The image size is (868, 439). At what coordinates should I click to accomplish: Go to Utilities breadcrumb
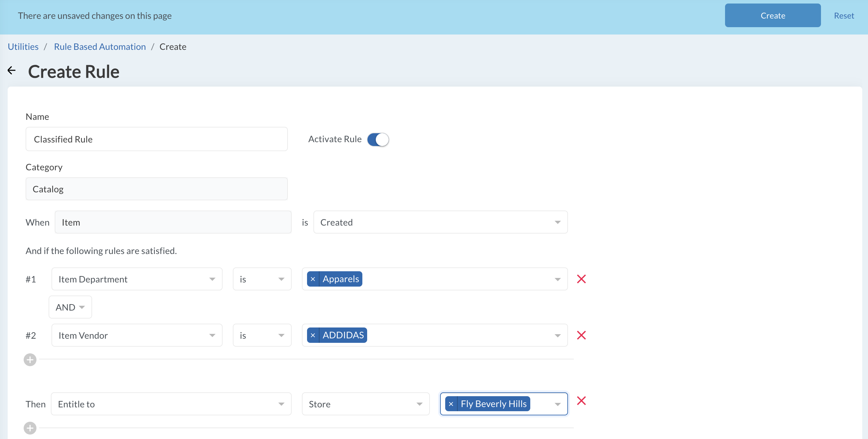click(23, 46)
